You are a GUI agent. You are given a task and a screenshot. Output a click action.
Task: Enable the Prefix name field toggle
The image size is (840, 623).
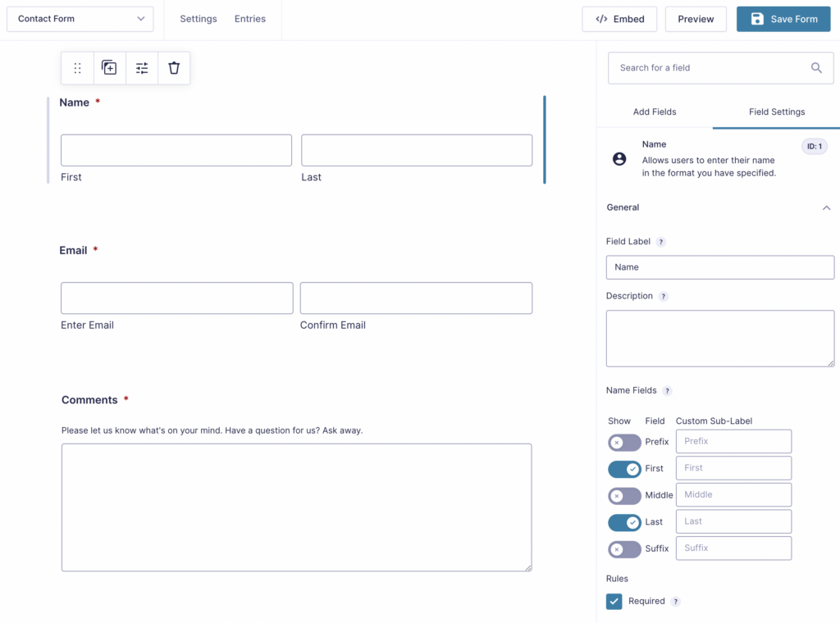point(624,442)
